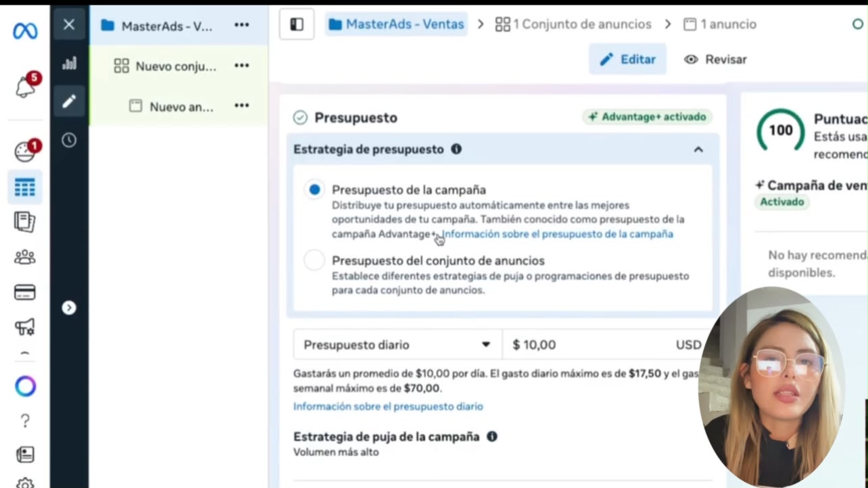Go to MasterAds - Ventas breadcrumb

click(396, 24)
